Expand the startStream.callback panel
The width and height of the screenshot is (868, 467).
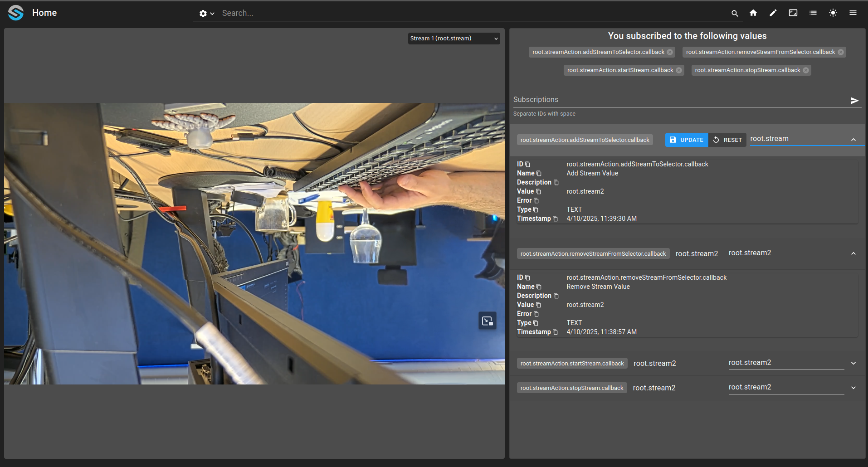click(853, 363)
